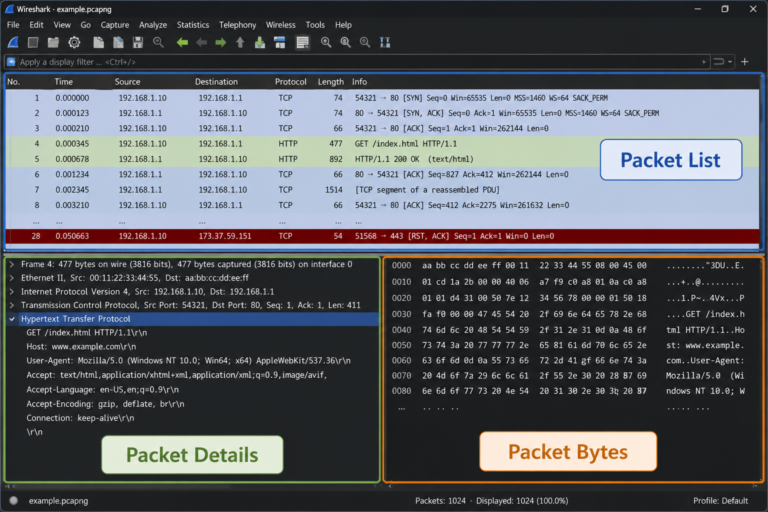Click the document icon beside the floppy disk
Image resolution: width=768 pixels, height=512 pixels.
[x=118, y=43]
